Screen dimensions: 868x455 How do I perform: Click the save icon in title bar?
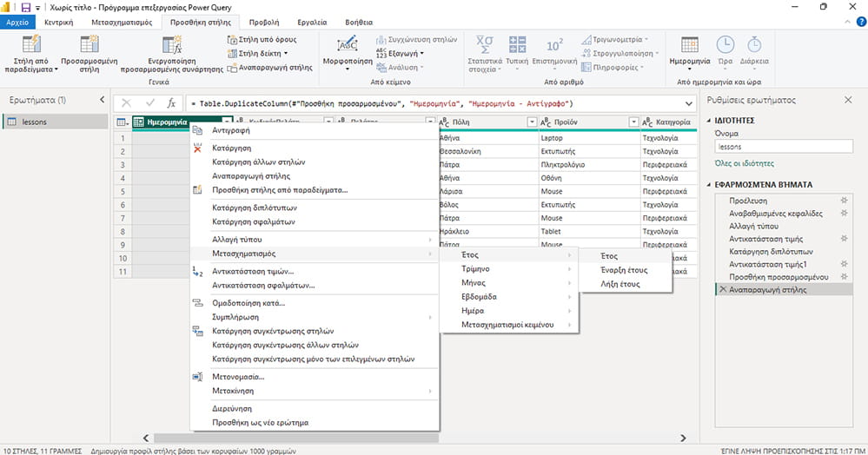point(25,7)
